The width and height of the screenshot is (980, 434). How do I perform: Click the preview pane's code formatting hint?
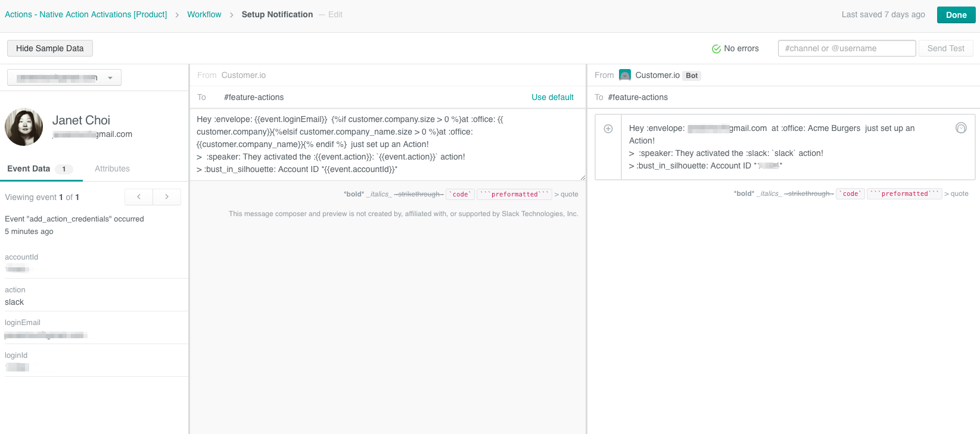pyautogui.click(x=851, y=193)
